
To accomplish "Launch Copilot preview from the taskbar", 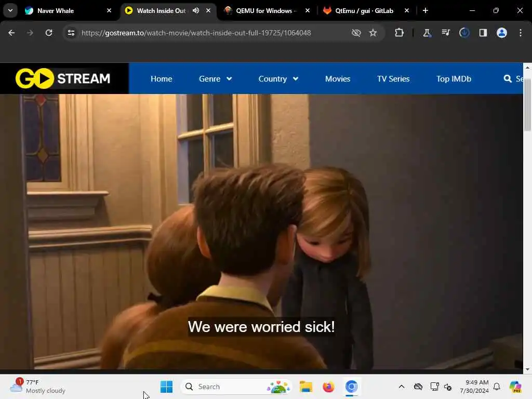I will click(x=515, y=387).
